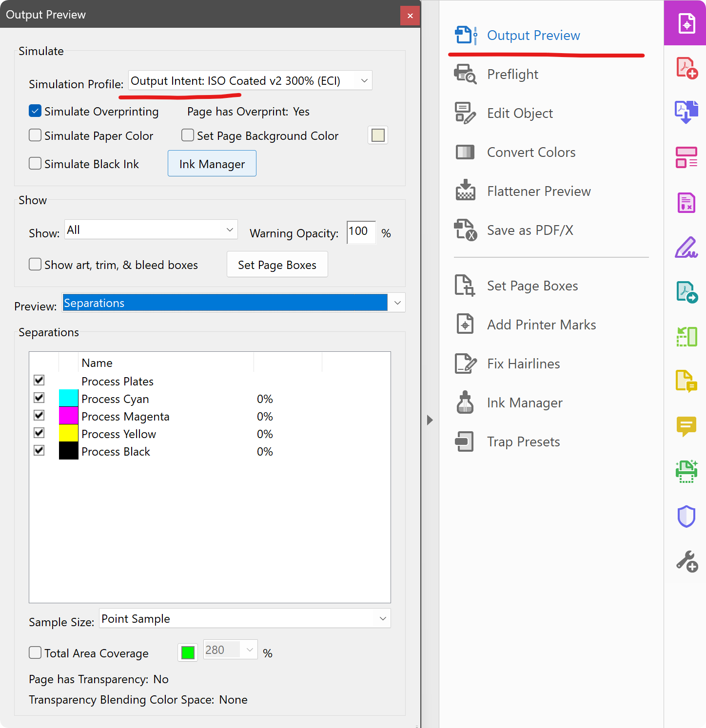Click the Trap Presets icon
The width and height of the screenshot is (706, 728).
pyautogui.click(x=465, y=441)
